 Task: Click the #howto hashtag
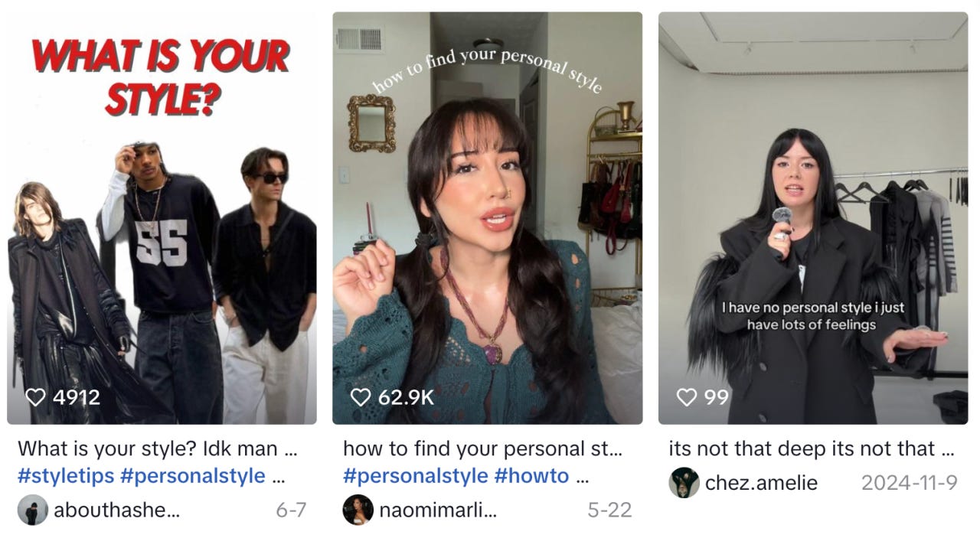[x=531, y=476]
